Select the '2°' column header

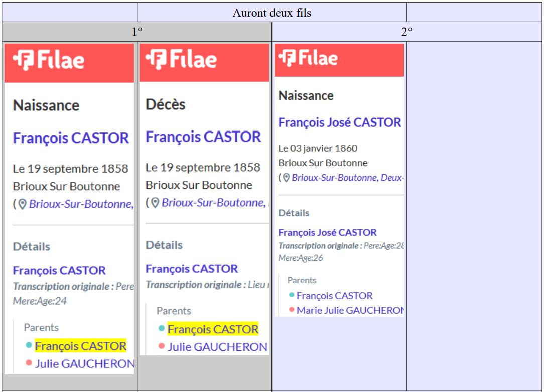click(407, 32)
